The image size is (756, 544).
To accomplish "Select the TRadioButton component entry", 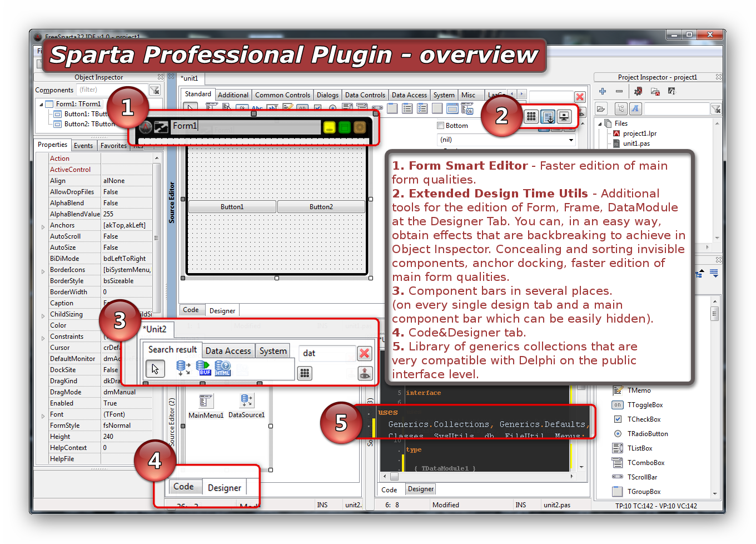I will coord(647,434).
